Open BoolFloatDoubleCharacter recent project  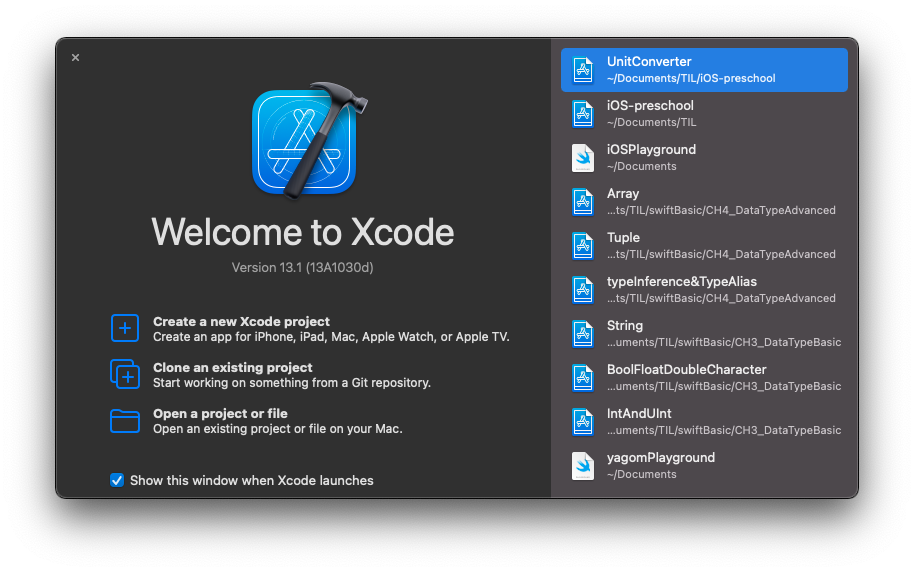(704, 378)
